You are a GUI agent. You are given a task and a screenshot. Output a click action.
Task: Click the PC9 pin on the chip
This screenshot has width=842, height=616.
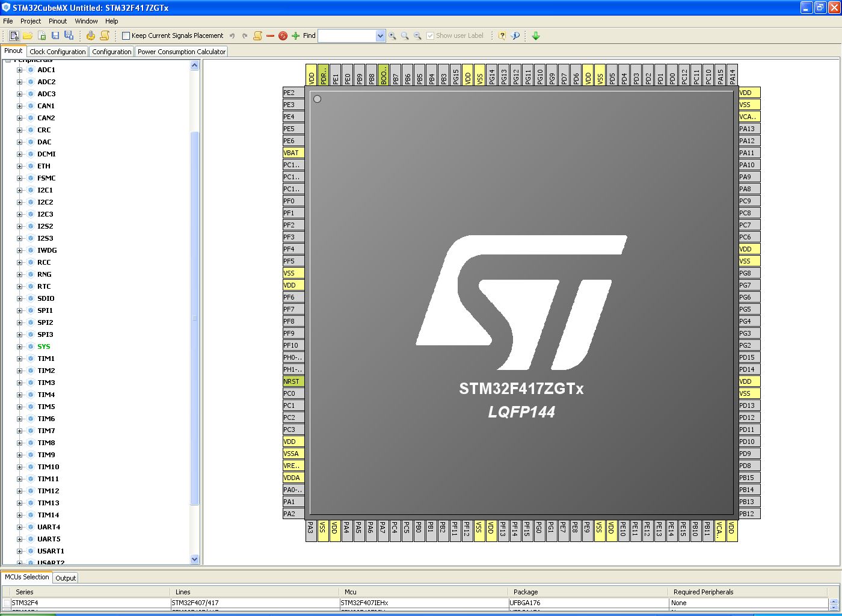[x=749, y=201]
